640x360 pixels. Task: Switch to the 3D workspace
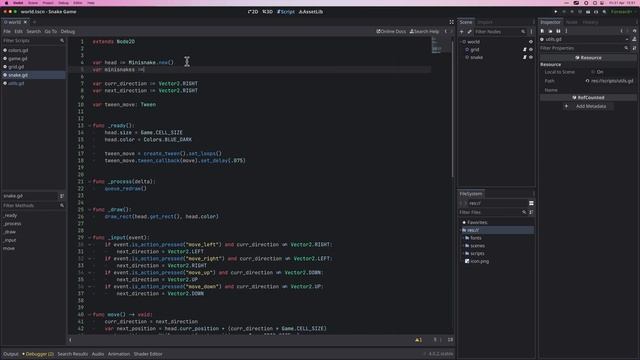pyautogui.click(x=267, y=12)
